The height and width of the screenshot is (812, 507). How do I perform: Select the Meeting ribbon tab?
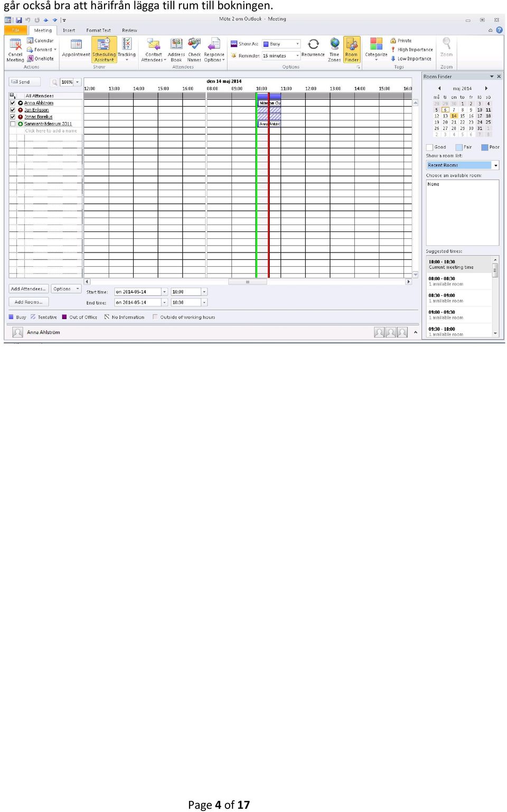tap(43, 30)
